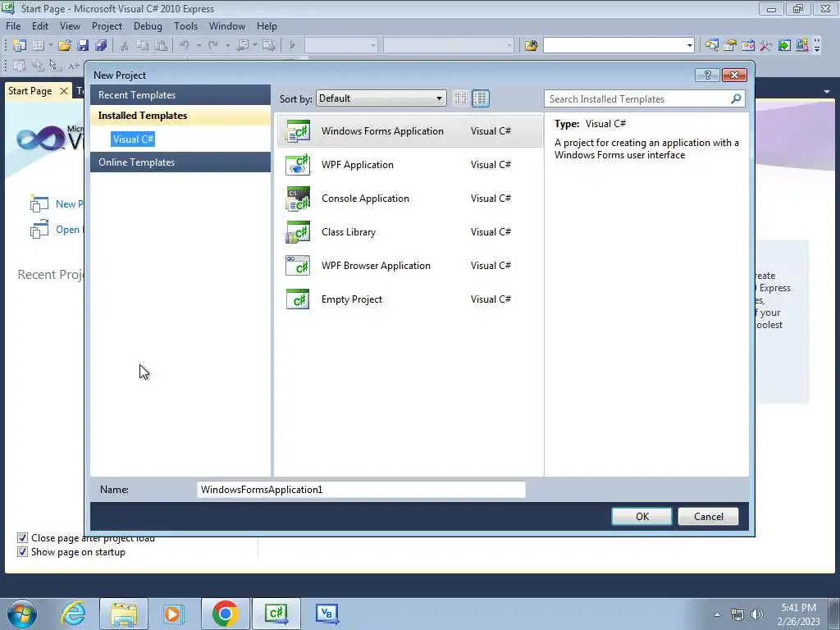Open the find combo box dropdown arrow
The width and height of the screenshot is (840, 630).
click(x=689, y=46)
